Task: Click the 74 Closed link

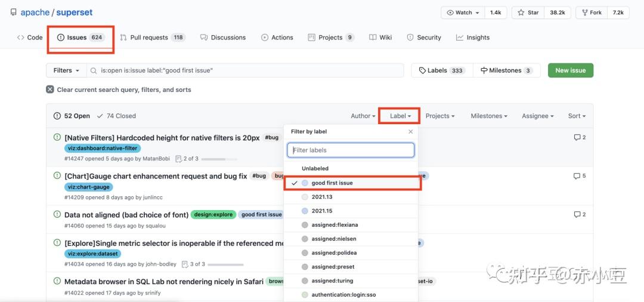Action: [116, 116]
